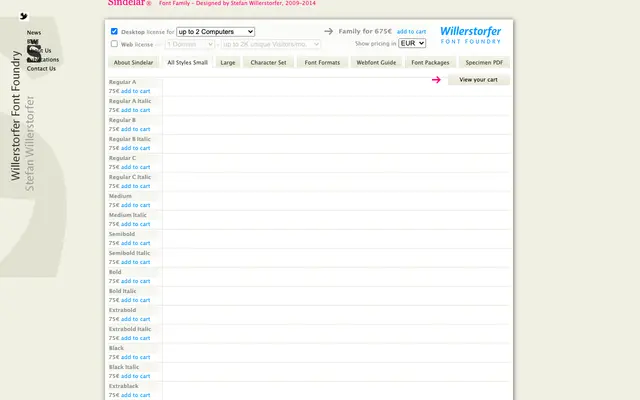Add Black to cart
Image resolution: width=640 pixels, height=400 pixels.
[136, 357]
